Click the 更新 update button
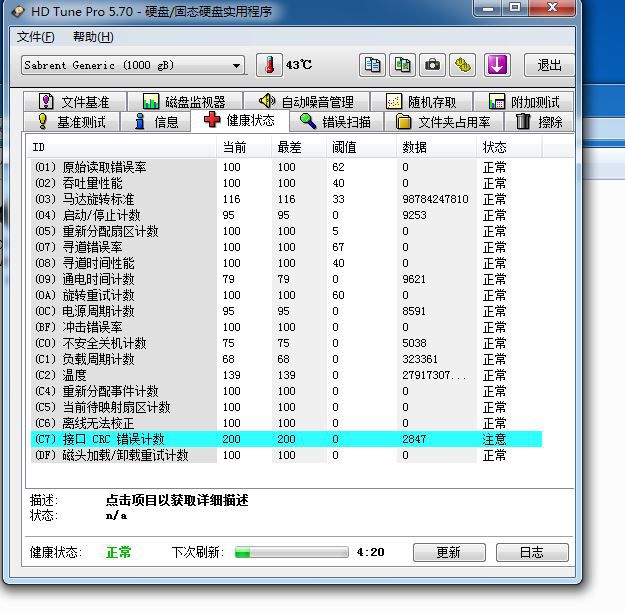The width and height of the screenshot is (625, 611). (449, 552)
